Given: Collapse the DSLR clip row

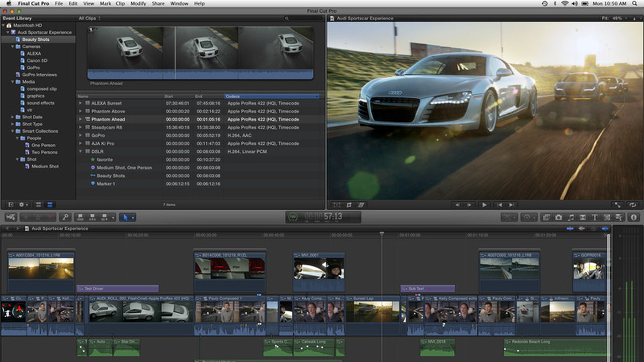Looking at the screenshot, I should point(80,151).
